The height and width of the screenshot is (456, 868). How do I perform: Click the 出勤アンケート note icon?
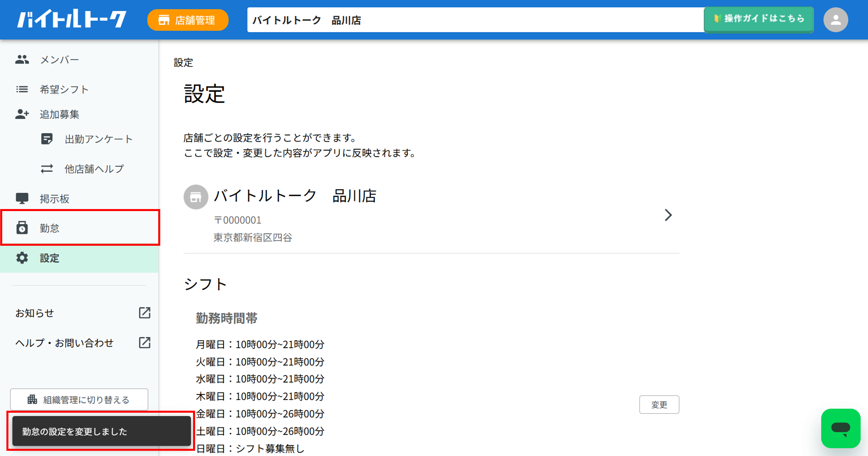(47, 139)
